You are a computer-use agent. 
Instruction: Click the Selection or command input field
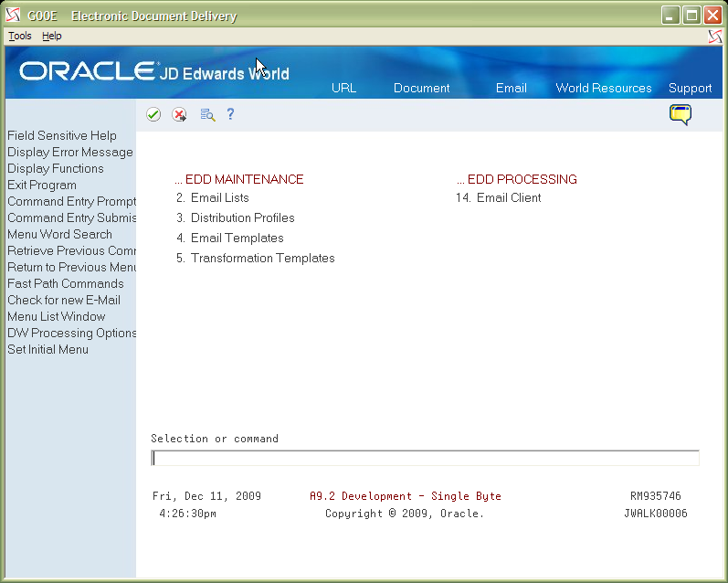click(x=425, y=458)
